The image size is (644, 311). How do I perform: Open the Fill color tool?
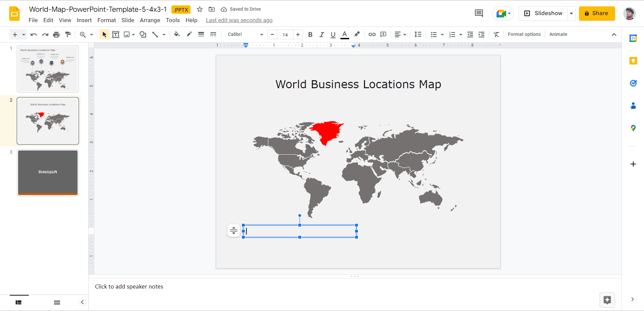click(x=177, y=34)
